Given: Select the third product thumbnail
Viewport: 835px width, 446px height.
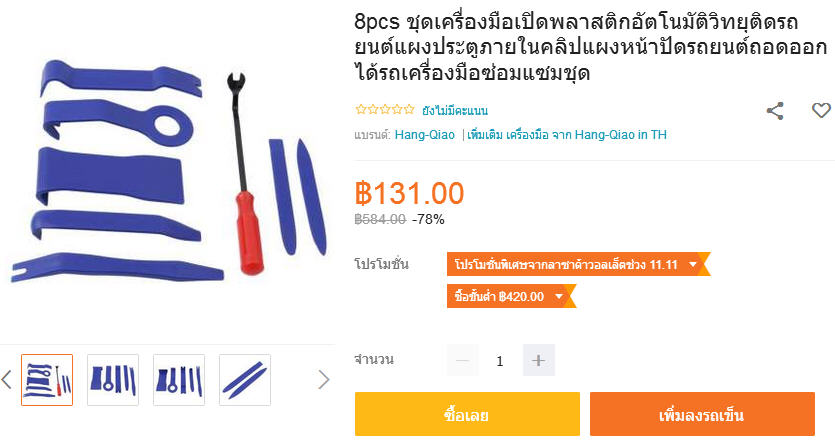Looking at the screenshot, I should coord(179,380).
